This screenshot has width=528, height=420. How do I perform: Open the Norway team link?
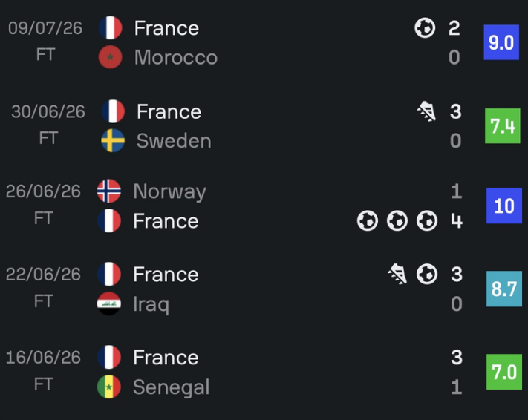pos(170,191)
